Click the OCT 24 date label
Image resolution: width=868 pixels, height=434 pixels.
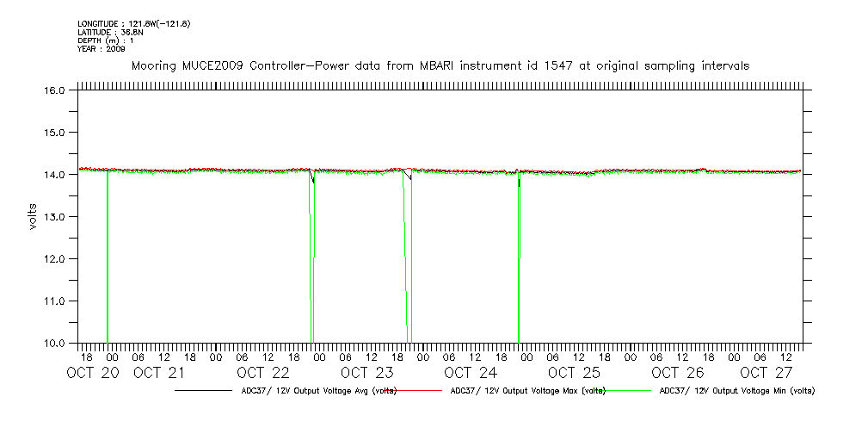471,373
